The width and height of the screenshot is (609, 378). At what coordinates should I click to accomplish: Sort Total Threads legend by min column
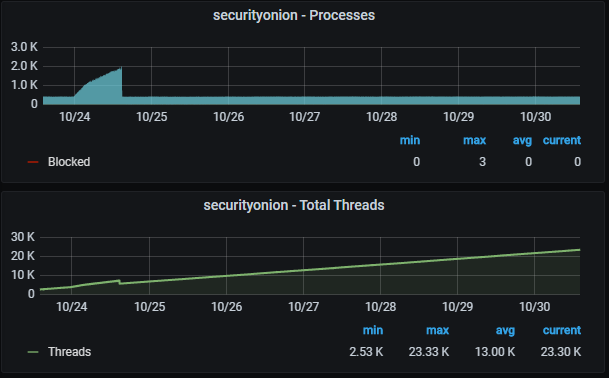(372, 330)
